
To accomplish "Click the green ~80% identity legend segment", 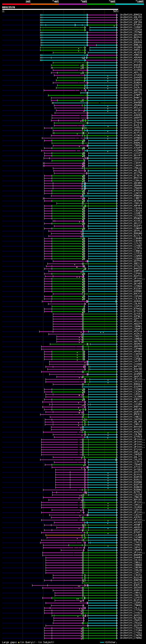I will coord(101,4).
